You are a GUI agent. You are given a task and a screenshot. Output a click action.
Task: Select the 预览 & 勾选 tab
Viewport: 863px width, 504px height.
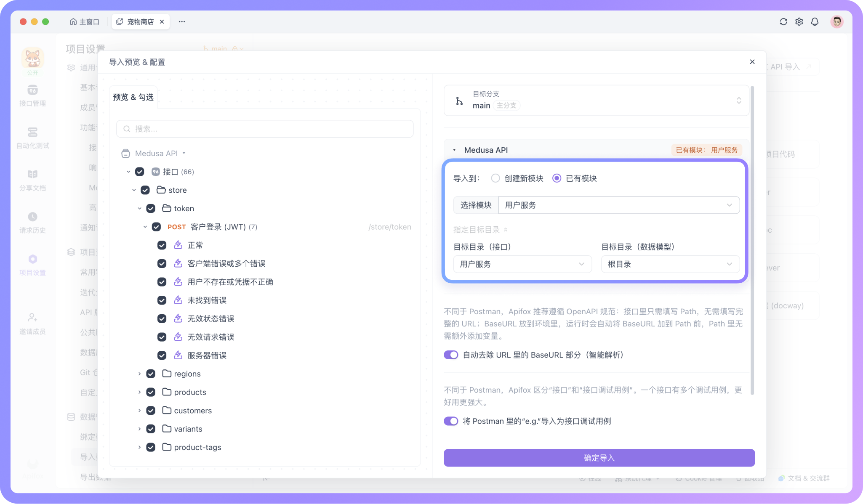pyautogui.click(x=133, y=97)
